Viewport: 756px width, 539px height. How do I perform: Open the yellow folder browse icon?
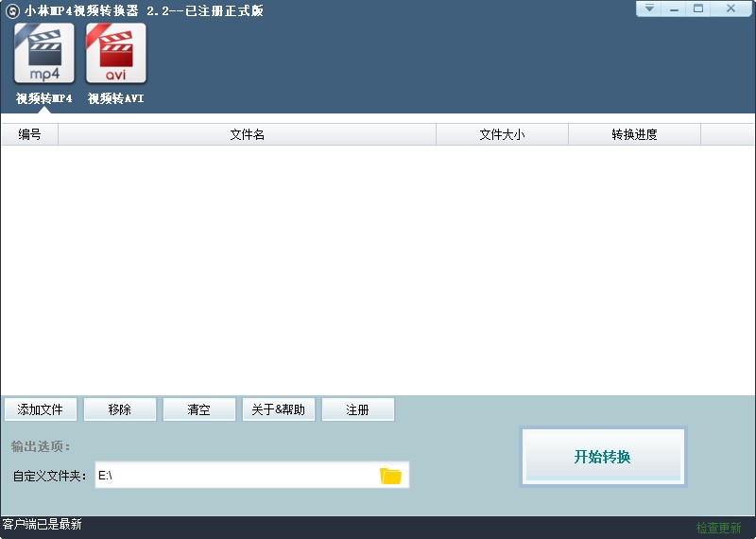pos(390,476)
